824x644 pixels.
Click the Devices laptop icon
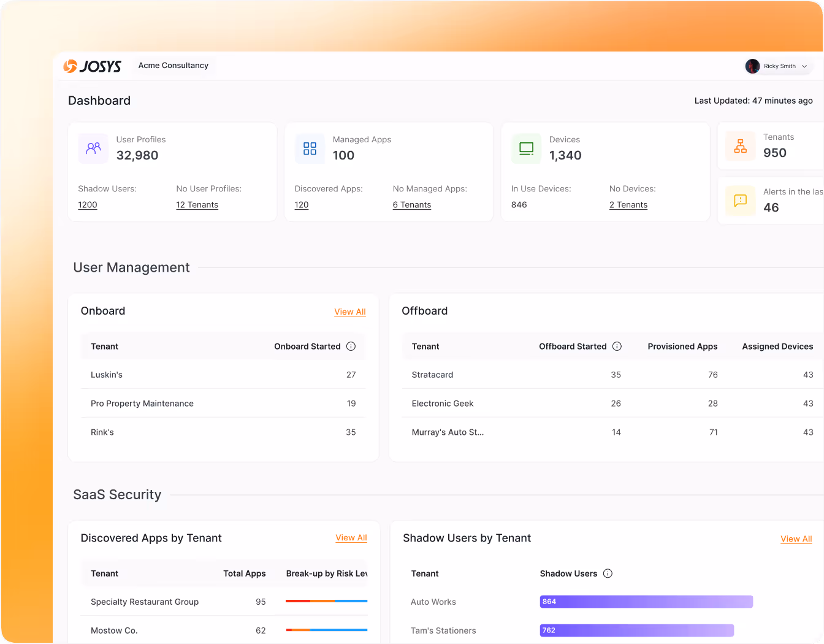pyautogui.click(x=526, y=148)
